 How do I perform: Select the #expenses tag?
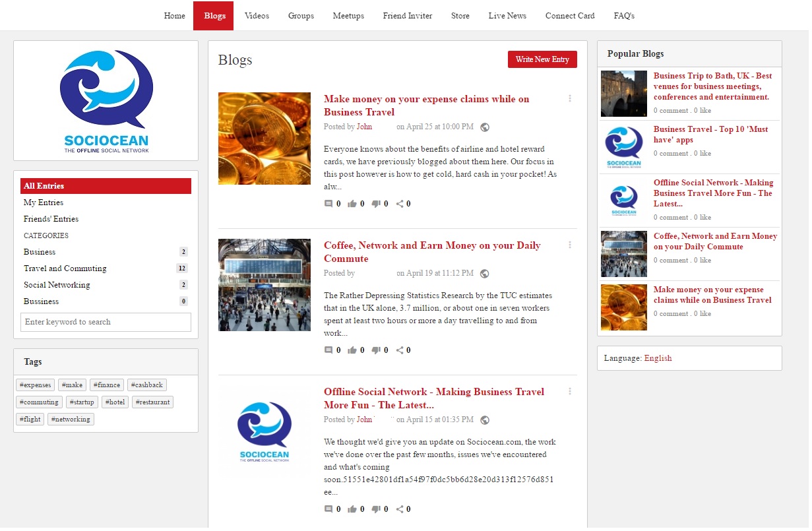click(x=36, y=385)
